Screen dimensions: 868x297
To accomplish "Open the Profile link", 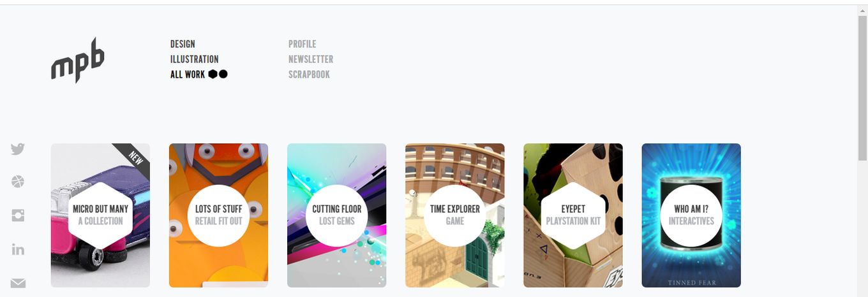I will pos(302,44).
